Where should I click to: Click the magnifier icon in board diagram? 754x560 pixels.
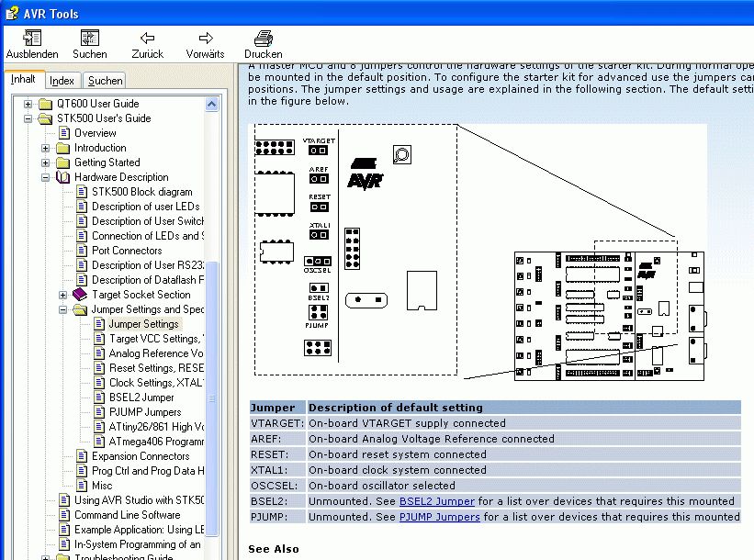tap(401, 154)
